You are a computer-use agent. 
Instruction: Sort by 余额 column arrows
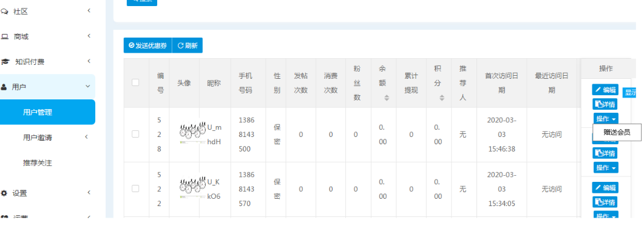click(387, 98)
